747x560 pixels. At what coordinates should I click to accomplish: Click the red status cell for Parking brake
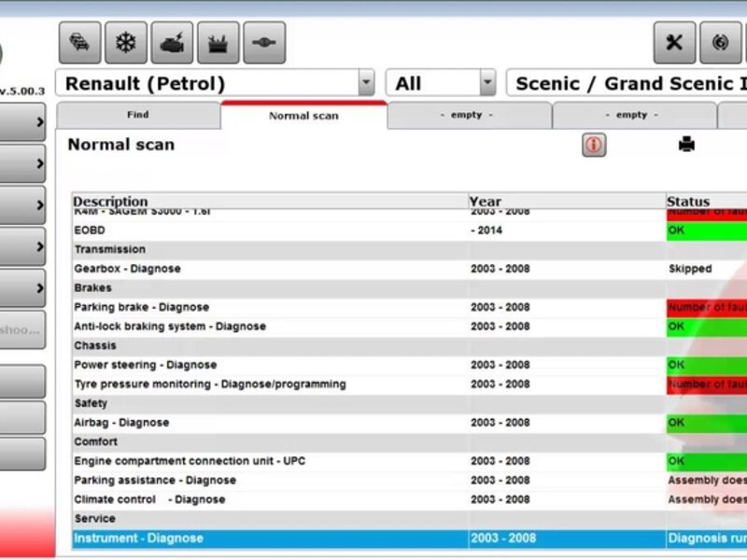(706, 307)
